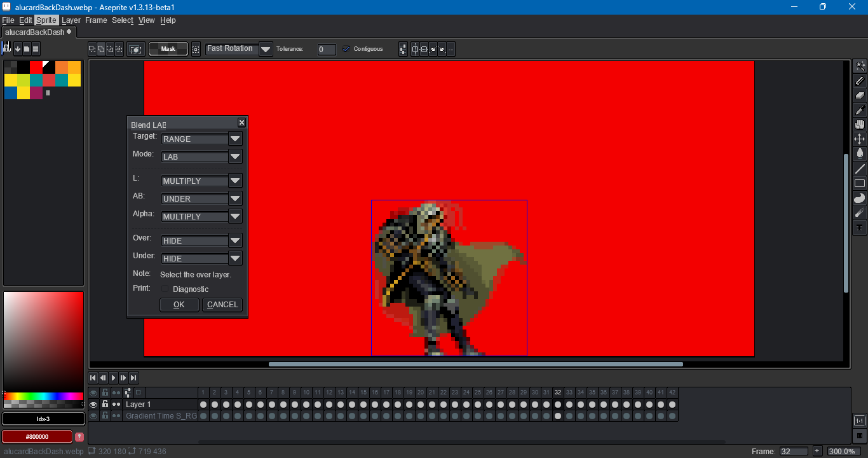The image size is (868, 458).
Task: Open palette options hamburger menu
Action: pos(36,48)
